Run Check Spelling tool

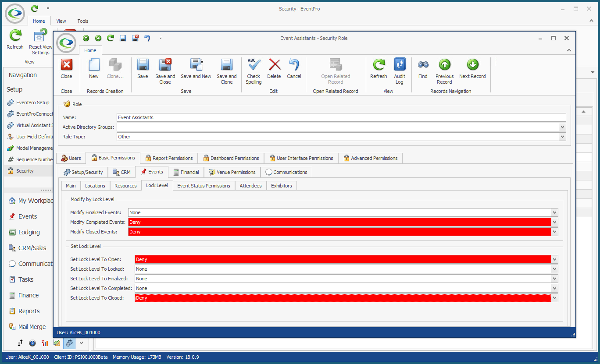coord(254,71)
